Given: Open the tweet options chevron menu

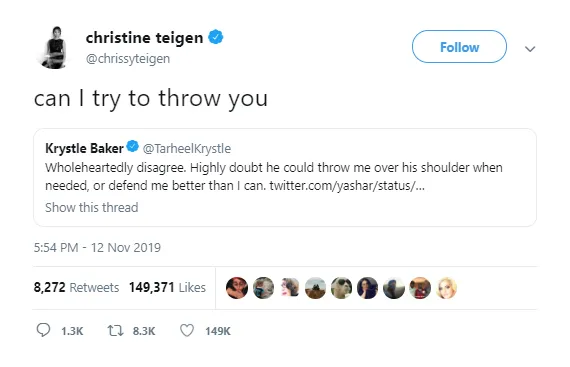Looking at the screenshot, I should pos(530,49).
